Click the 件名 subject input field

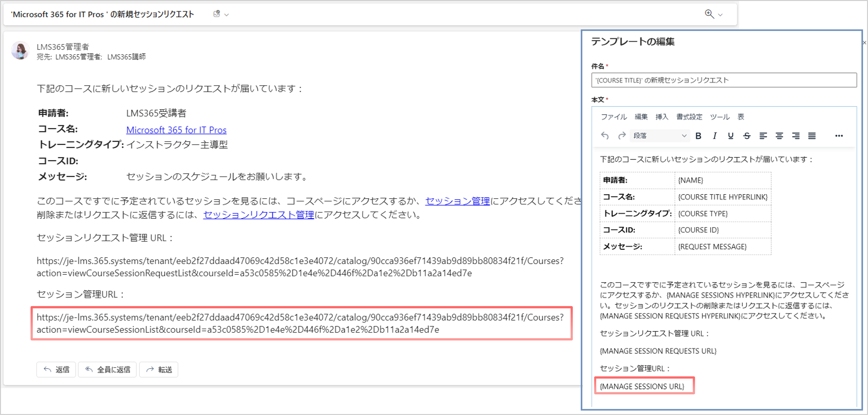point(724,80)
